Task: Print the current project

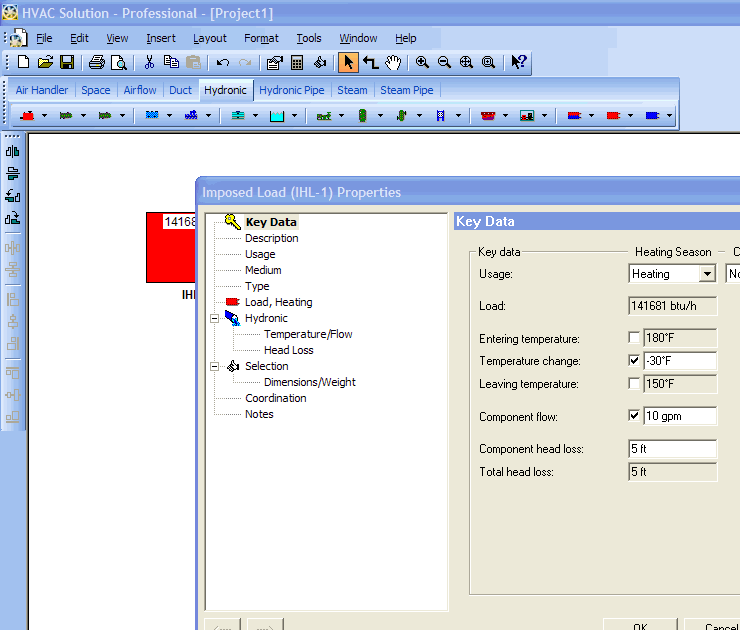Action: pos(97,62)
